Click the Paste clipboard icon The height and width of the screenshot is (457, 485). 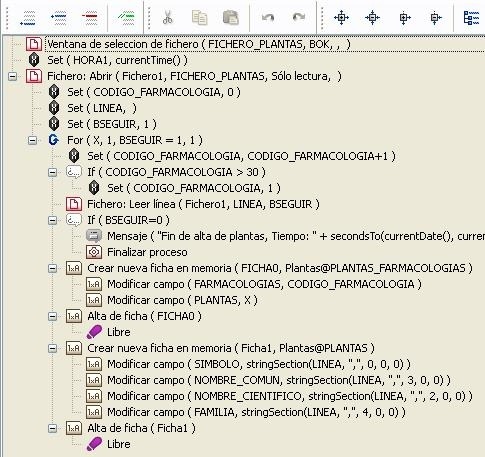231,17
